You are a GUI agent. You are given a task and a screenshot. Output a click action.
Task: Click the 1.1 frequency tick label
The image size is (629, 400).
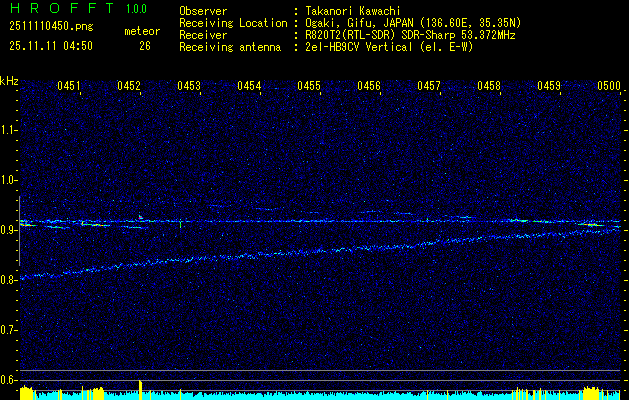pos(9,130)
